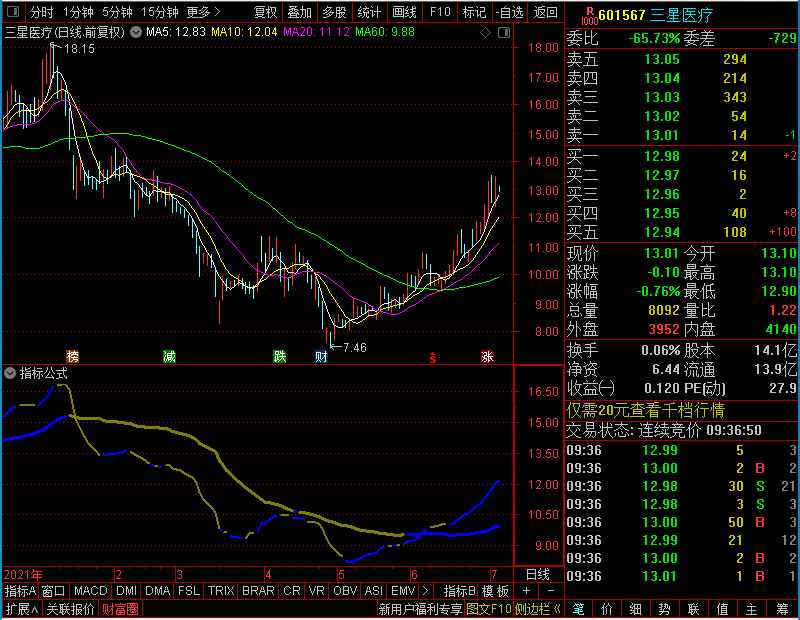
Task: Select the 5分钟 period
Action: [117, 12]
